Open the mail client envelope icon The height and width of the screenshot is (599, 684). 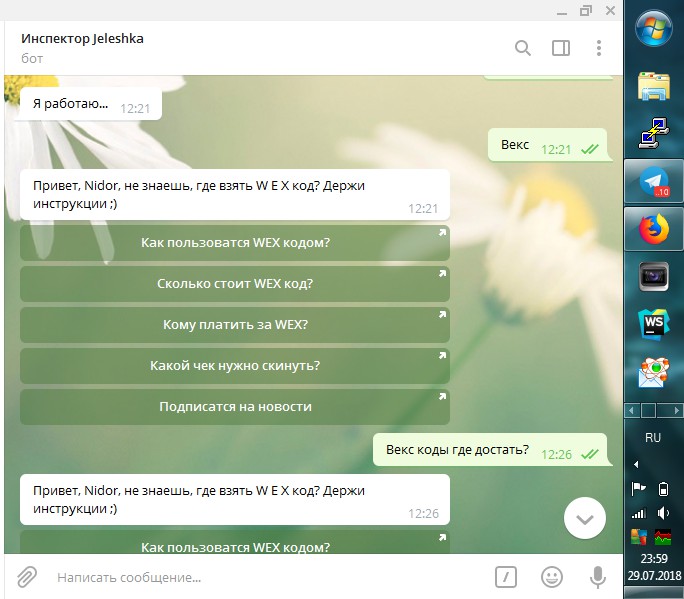[653, 372]
